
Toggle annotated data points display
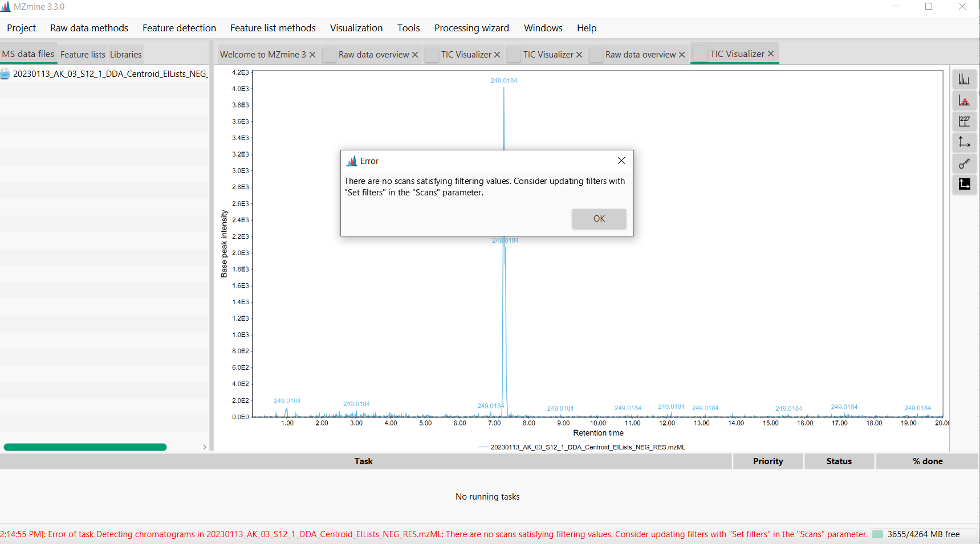point(965,100)
